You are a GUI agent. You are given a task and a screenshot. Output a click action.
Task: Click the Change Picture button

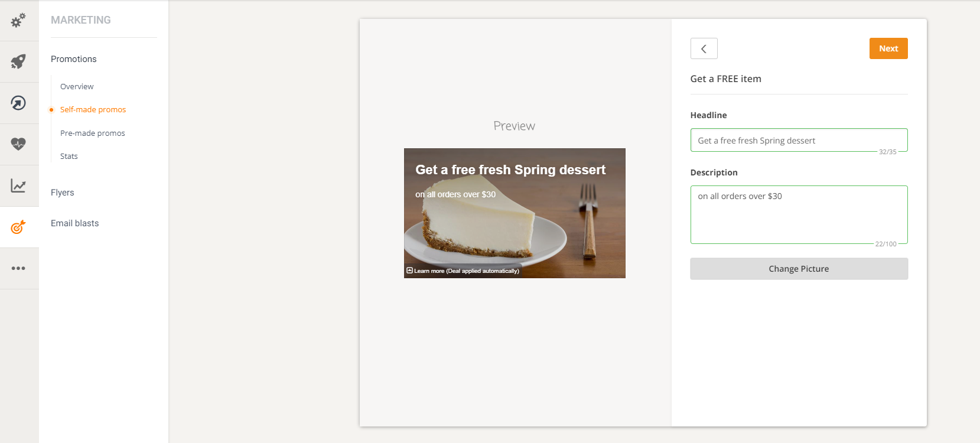[799, 269]
